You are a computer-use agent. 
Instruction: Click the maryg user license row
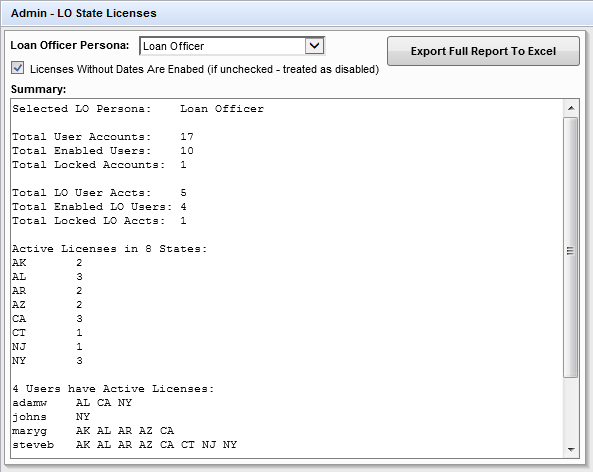coord(93,431)
